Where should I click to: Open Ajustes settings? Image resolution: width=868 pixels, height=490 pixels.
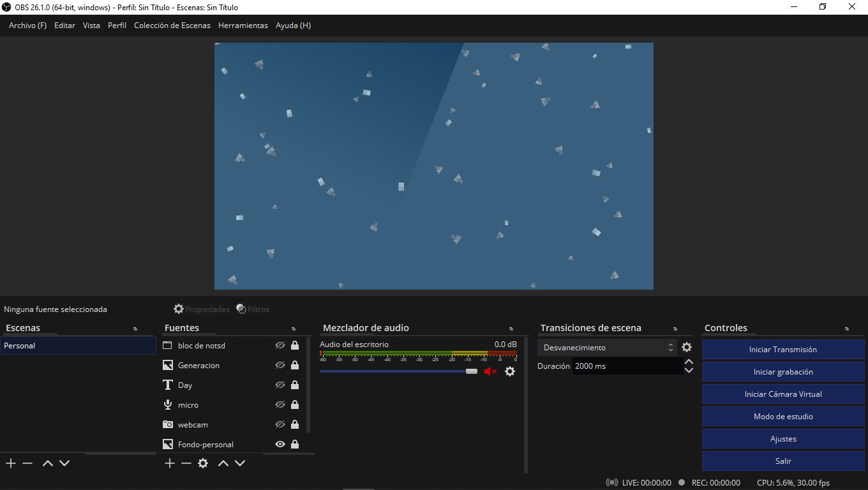coord(783,439)
